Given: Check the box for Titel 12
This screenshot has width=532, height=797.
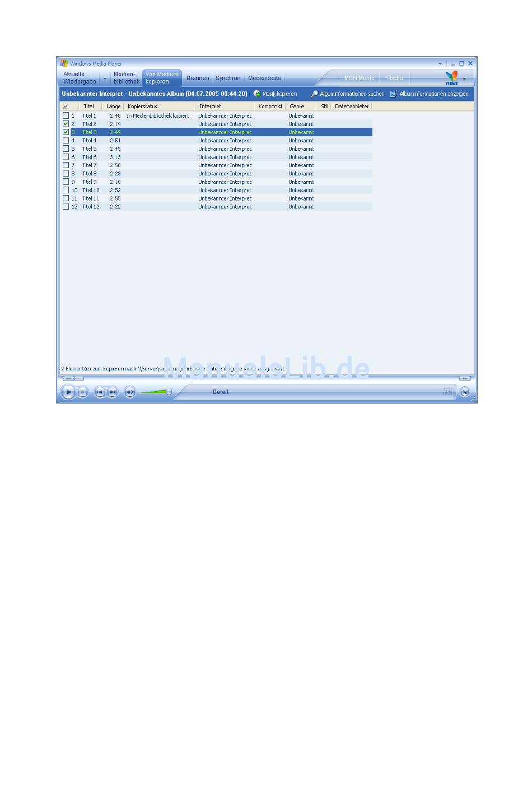Looking at the screenshot, I should (x=66, y=207).
